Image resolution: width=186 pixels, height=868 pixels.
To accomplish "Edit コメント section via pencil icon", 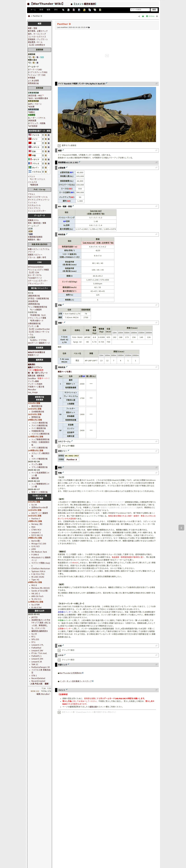I will pos(66,689).
